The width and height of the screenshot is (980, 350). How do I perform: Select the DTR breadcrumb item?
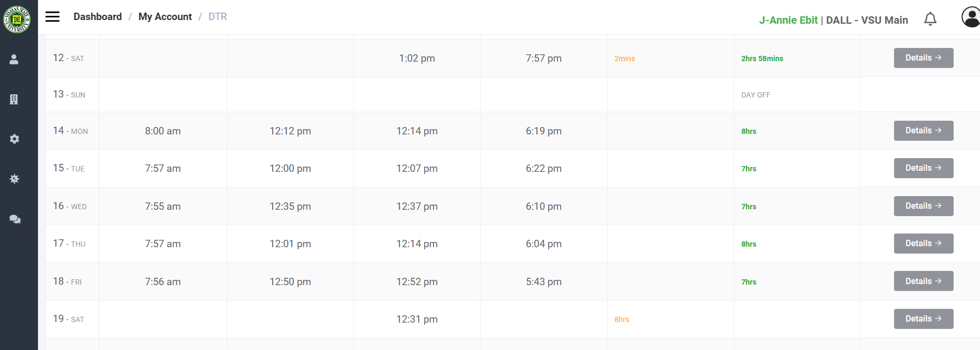coord(217,17)
